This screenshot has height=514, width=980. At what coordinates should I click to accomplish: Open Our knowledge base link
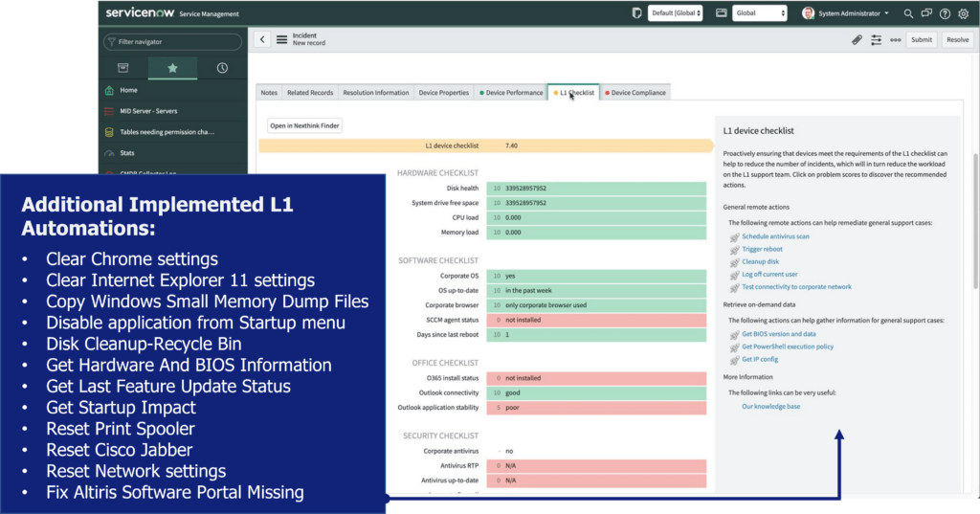[x=770, y=407]
